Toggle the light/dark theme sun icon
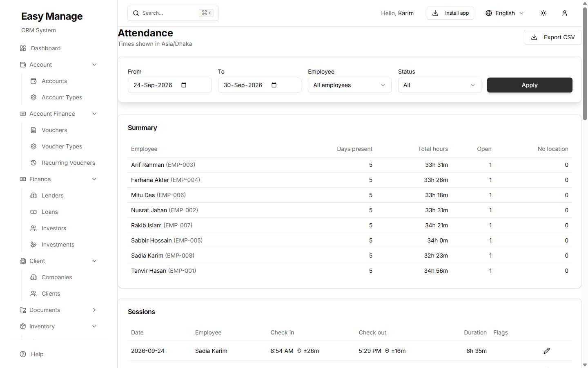This screenshot has width=588, height=368. [543, 13]
